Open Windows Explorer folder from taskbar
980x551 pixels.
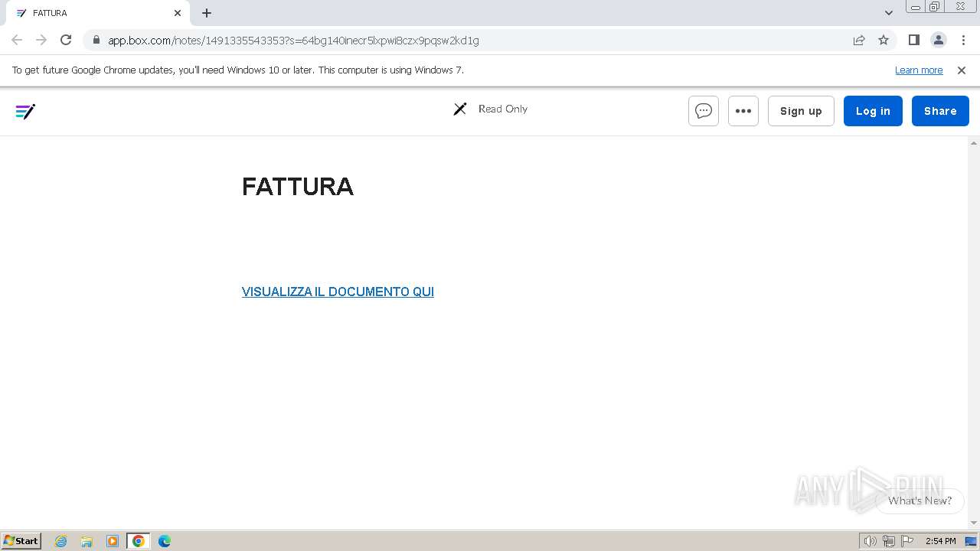(x=87, y=541)
